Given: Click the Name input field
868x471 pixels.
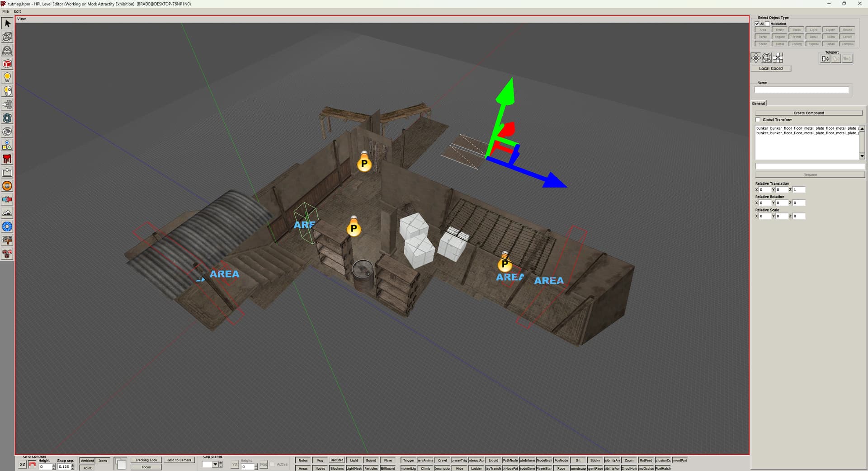Looking at the screenshot, I should [x=801, y=90].
